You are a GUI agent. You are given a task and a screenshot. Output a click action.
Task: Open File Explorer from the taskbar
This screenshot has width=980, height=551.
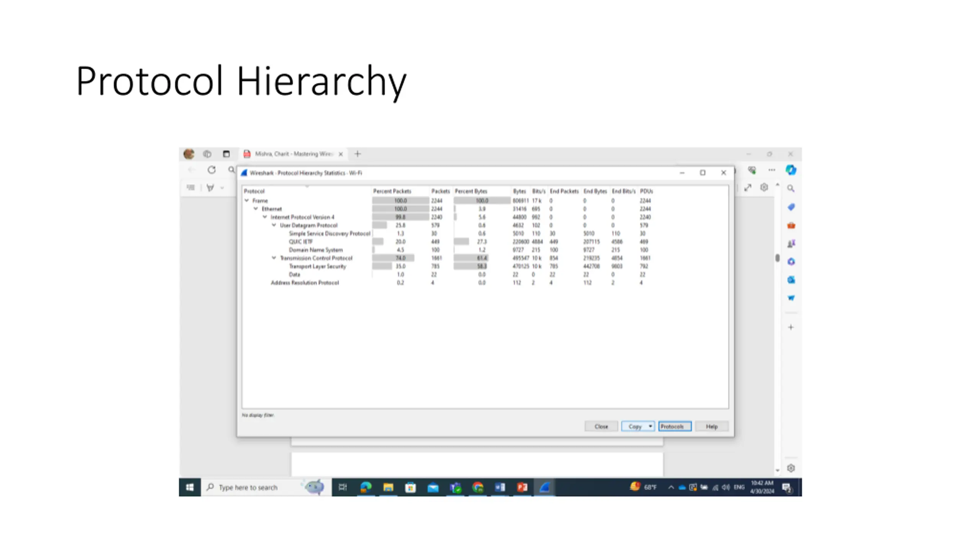388,487
